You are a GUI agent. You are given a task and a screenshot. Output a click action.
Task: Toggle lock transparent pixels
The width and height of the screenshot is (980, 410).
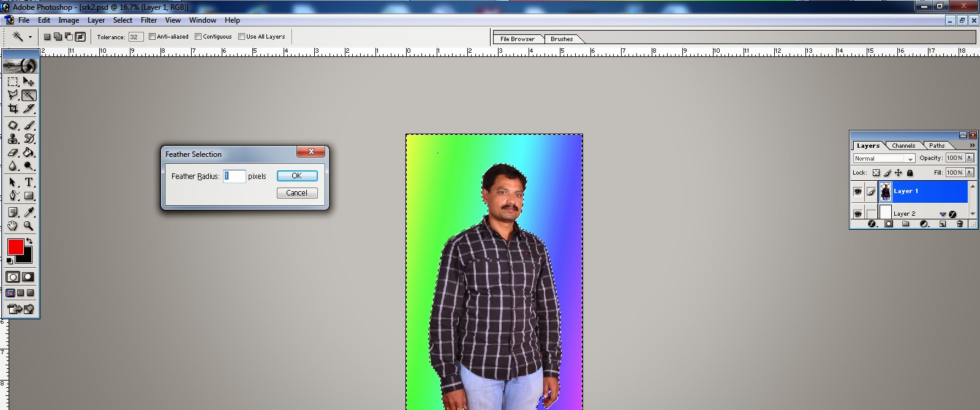(876, 173)
